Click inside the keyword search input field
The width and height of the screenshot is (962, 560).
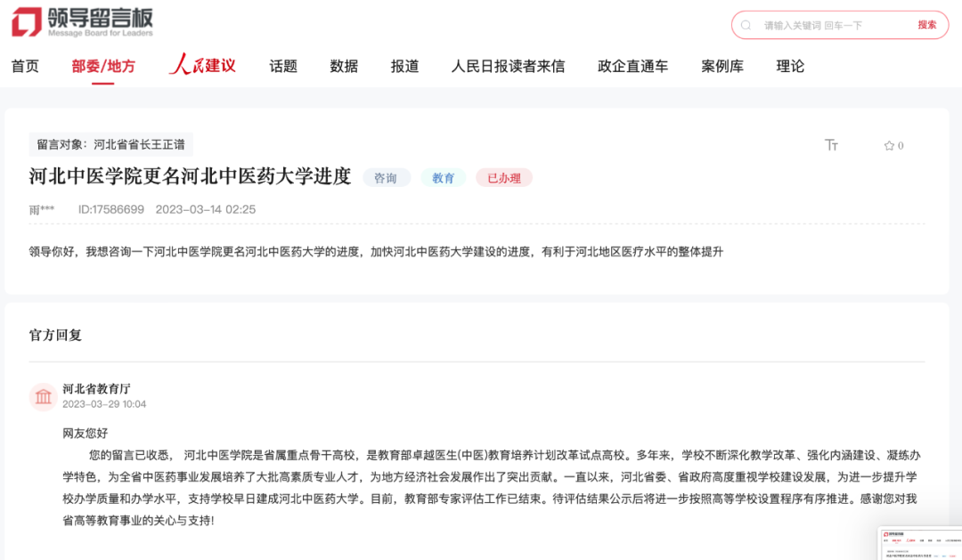point(811,25)
